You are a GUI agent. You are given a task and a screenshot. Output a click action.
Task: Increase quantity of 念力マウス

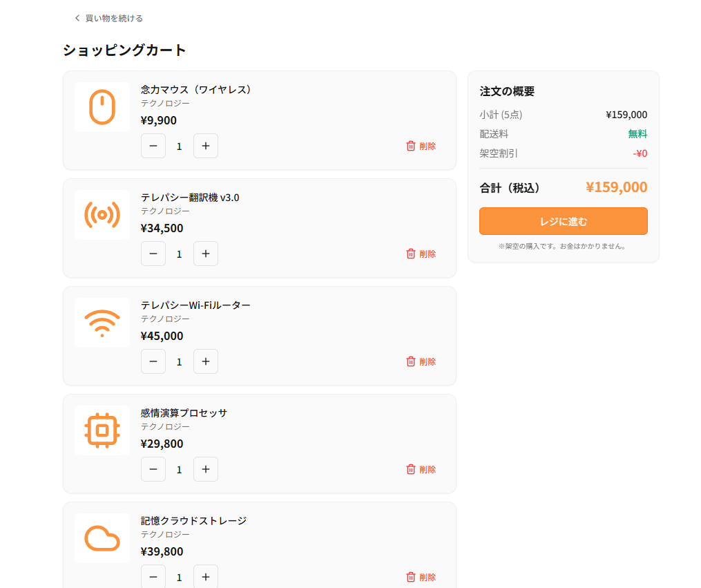coord(205,146)
